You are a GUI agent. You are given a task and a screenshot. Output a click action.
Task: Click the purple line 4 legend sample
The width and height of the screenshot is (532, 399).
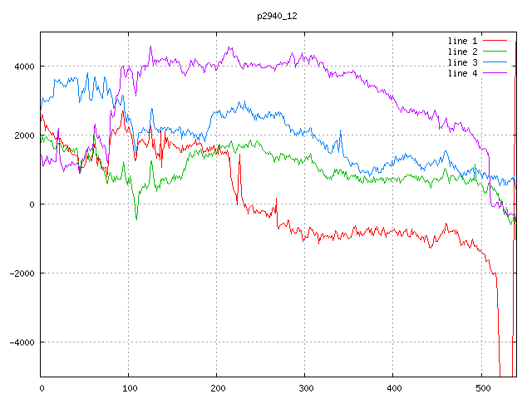click(495, 73)
